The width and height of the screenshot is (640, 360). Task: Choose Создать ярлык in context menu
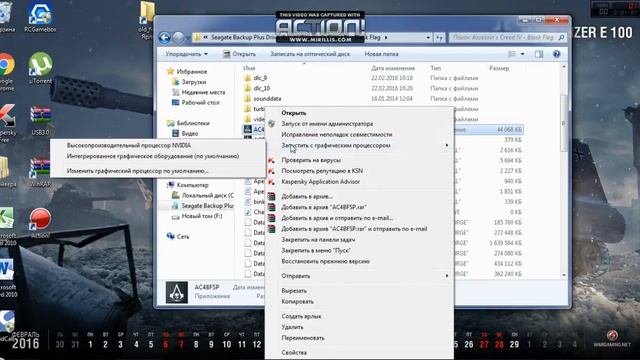301,316
